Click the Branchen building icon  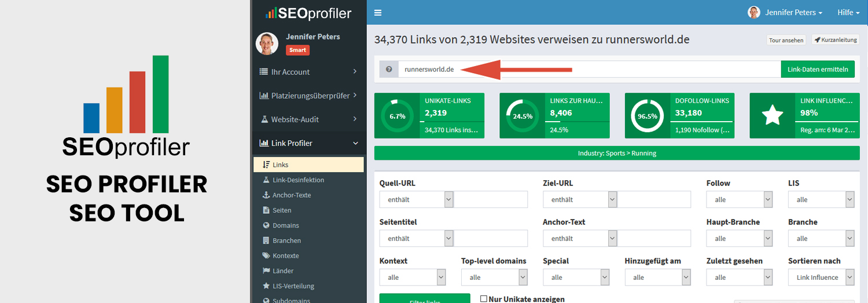[266, 240]
